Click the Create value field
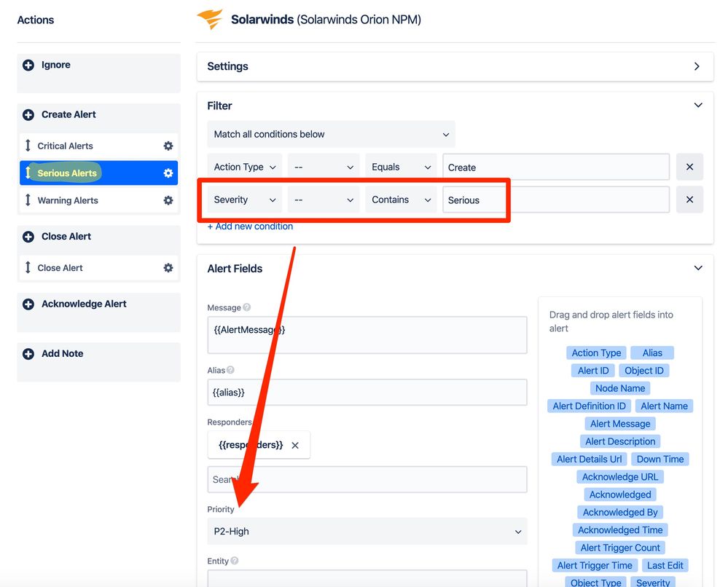Screen dimensions: 728x587 click(556, 167)
